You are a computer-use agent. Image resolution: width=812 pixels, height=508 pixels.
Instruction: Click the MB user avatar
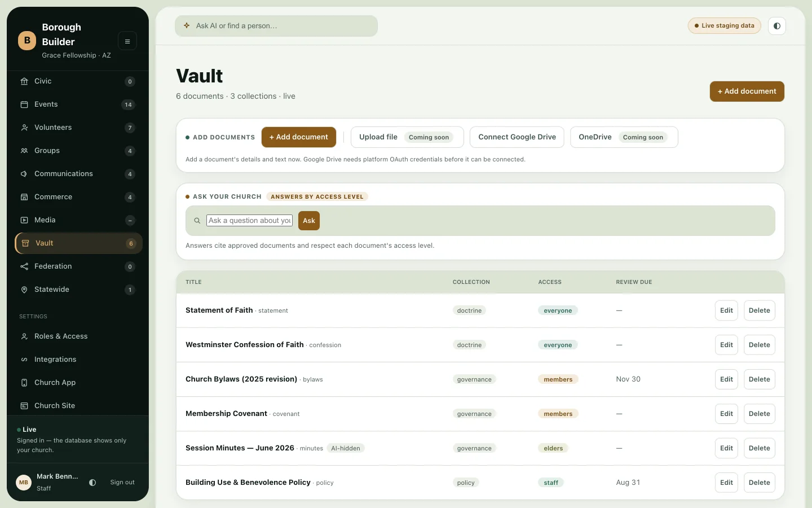24,483
